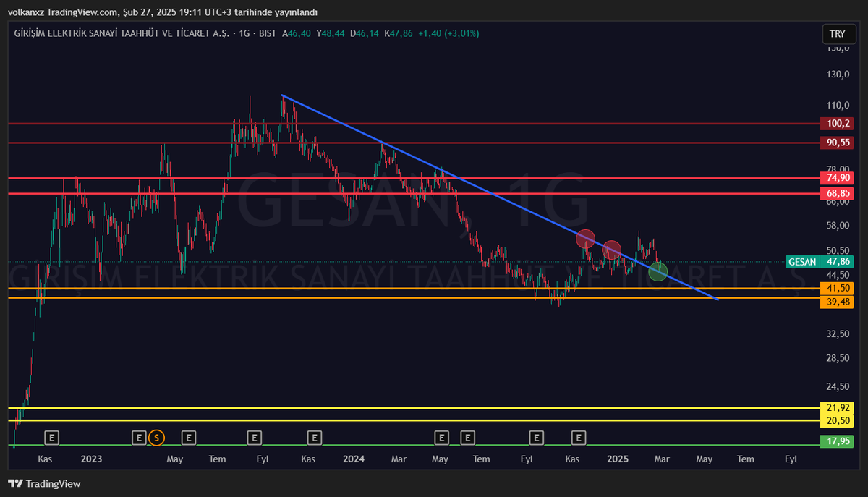Click the +1,40 (+3,01%) change value
868x497 pixels.
click(448, 33)
